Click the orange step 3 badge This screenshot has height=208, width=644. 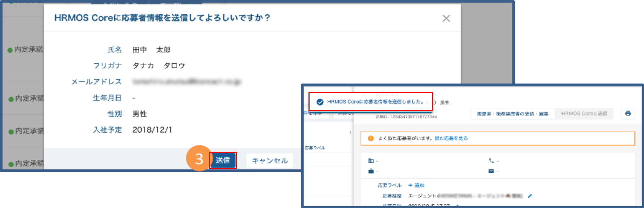pyautogui.click(x=198, y=159)
